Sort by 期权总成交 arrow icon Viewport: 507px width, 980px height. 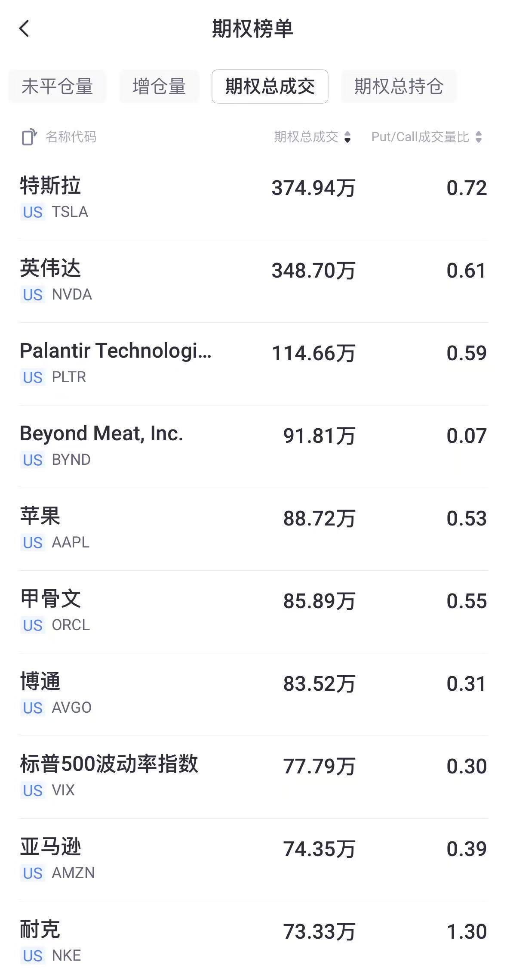tap(347, 137)
